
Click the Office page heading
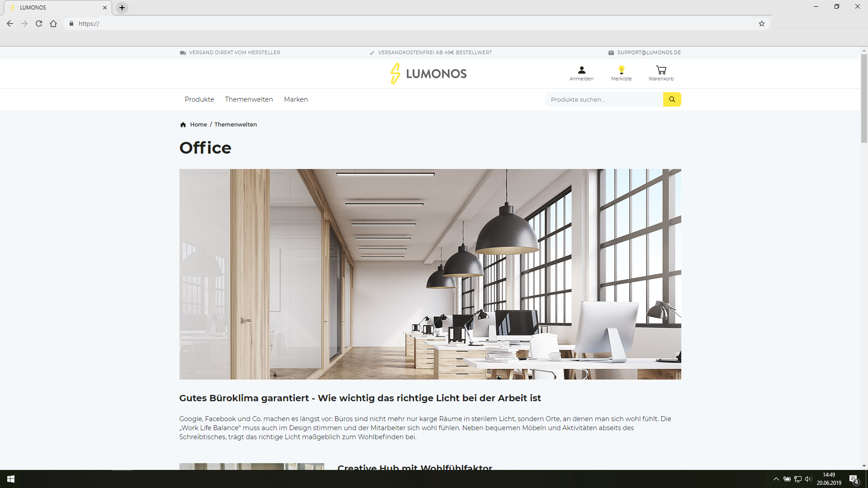click(205, 148)
